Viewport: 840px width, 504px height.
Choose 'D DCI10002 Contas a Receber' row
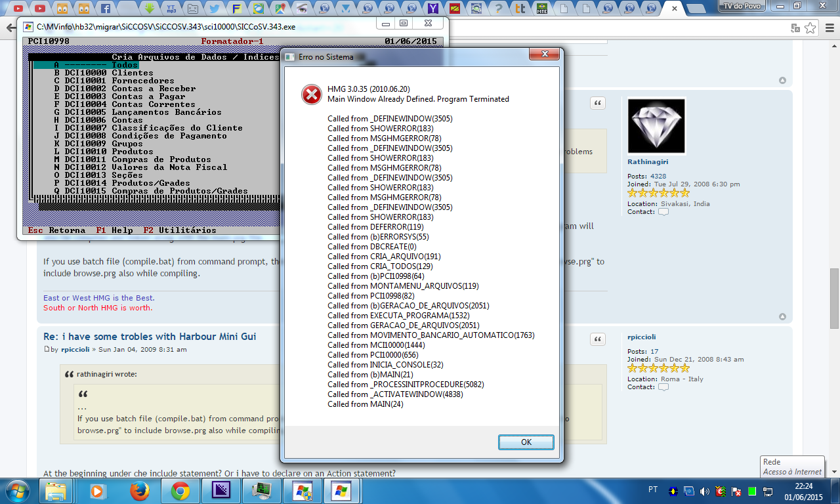tap(125, 89)
